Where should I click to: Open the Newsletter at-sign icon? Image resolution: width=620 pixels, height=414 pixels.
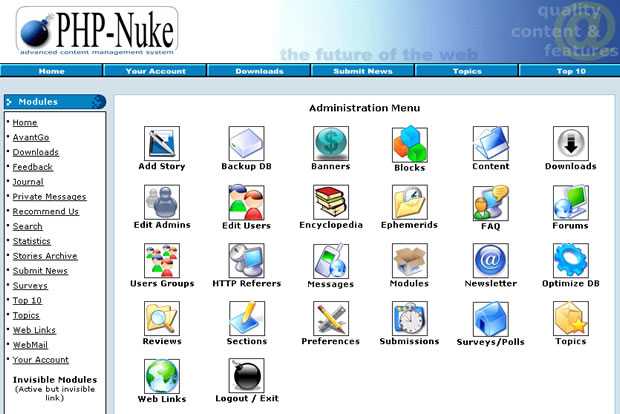pos(490,260)
